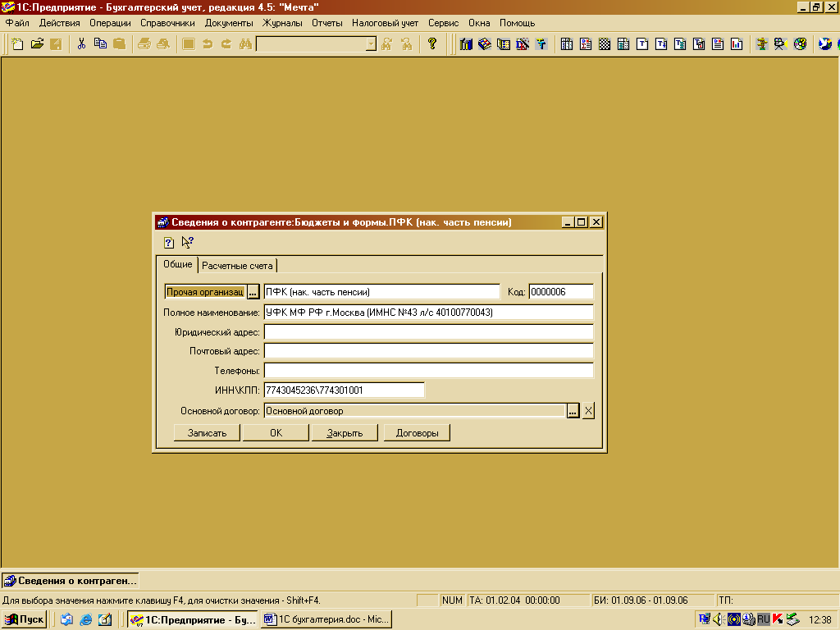Click the Дт/Кт magic wand icon

click(523, 44)
